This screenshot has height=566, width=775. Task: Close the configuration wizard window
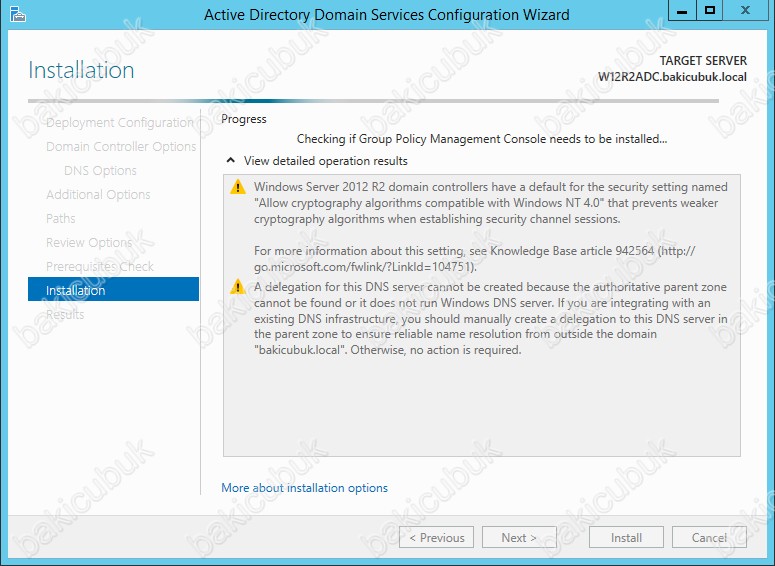pos(745,10)
